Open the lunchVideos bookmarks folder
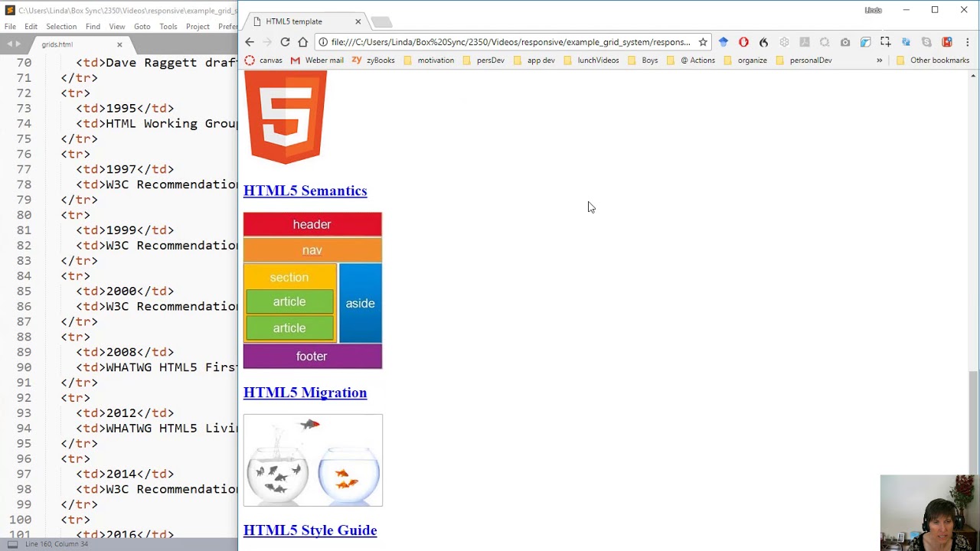 coord(590,60)
